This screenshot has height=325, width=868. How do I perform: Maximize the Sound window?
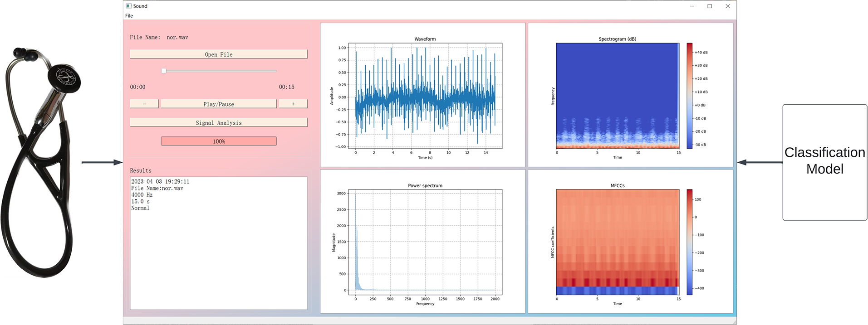710,6
